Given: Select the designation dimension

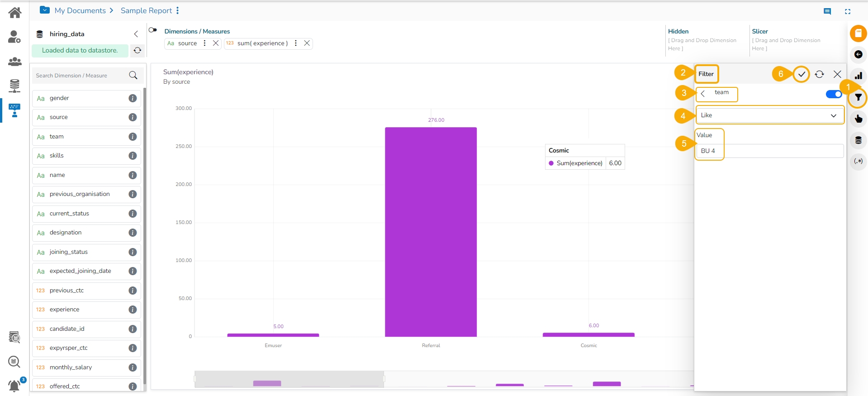Looking at the screenshot, I should 86,233.
